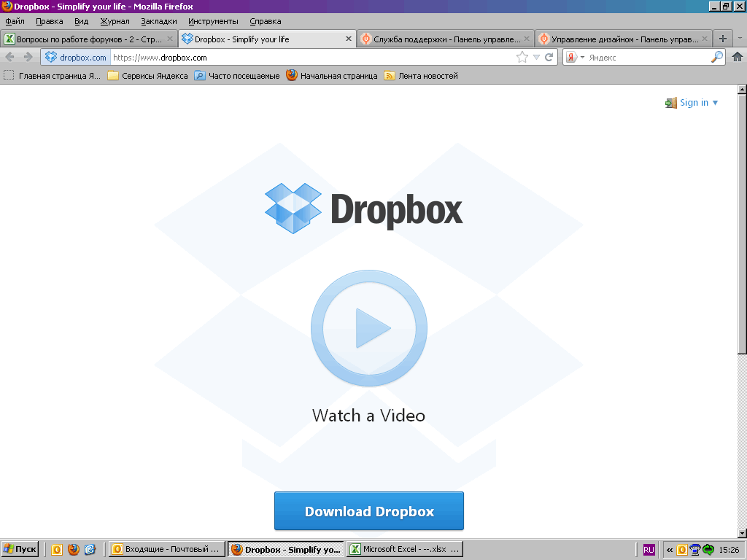This screenshot has height=560, width=747.
Task: Click the Forward navigation arrow
Action: [x=28, y=57]
